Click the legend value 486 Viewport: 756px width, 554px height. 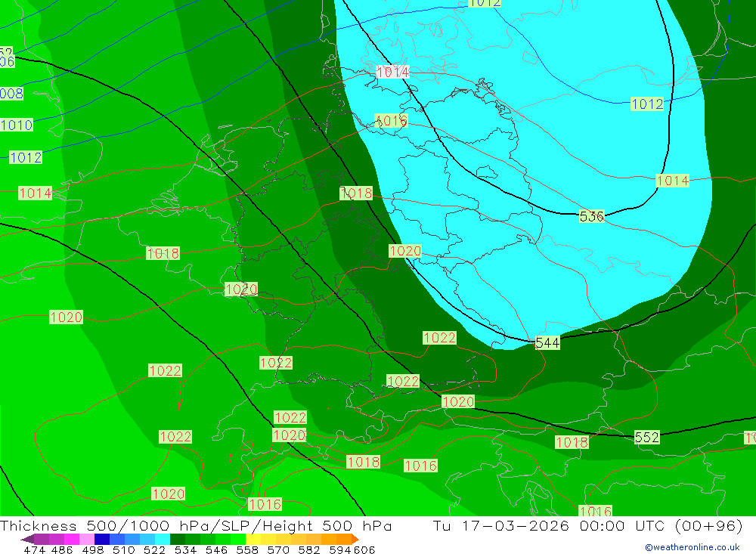tap(62, 549)
